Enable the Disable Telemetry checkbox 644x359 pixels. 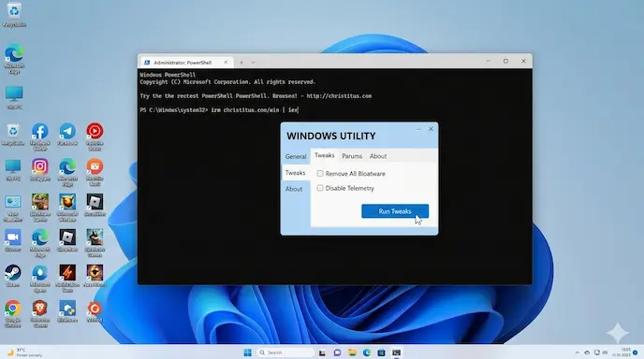pos(320,188)
